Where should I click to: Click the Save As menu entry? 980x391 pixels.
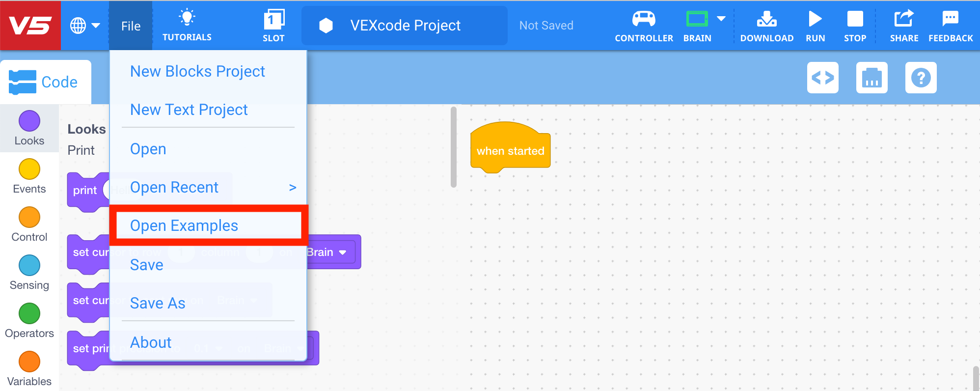[x=157, y=303]
